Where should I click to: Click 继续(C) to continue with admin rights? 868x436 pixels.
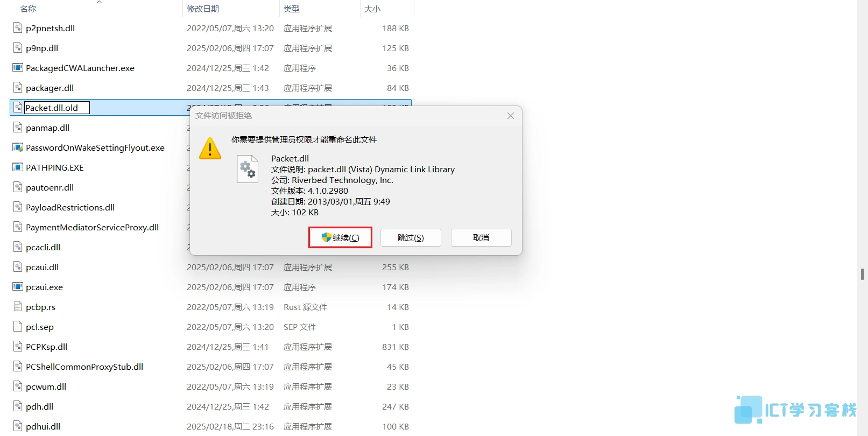pos(340,237)
